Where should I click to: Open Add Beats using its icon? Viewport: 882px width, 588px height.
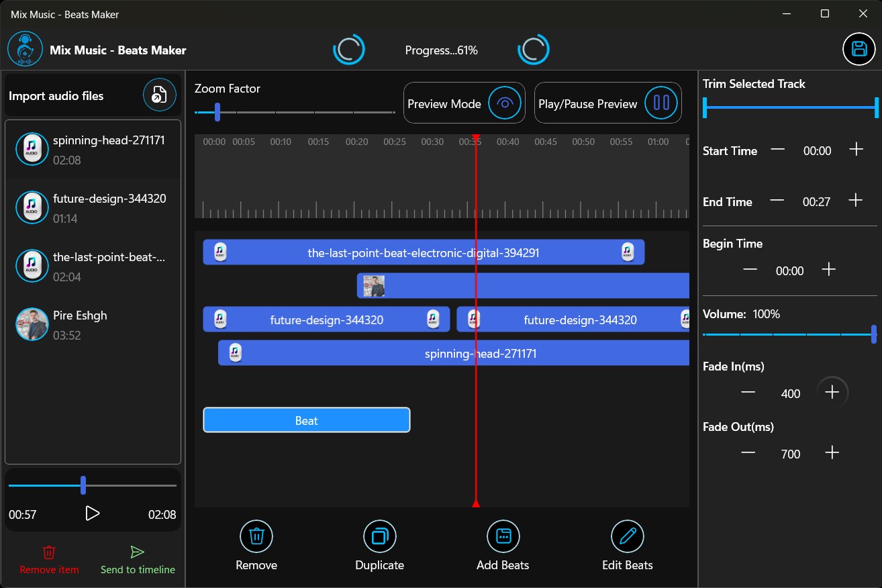click(503, 536)
